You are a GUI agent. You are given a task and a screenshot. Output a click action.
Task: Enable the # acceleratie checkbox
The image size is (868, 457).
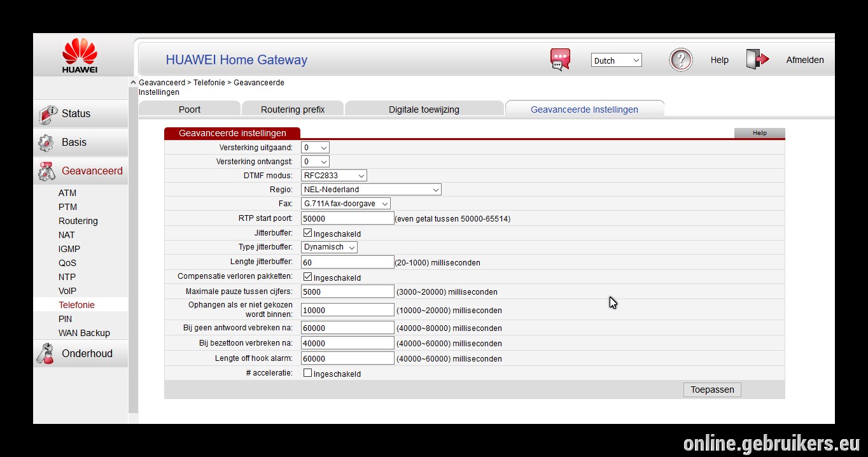point(307,373)
